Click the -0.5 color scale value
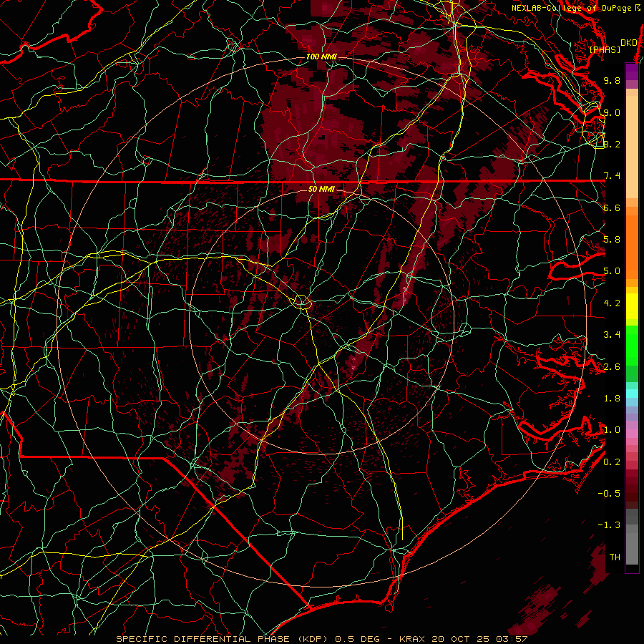 (x=610, y=494)
